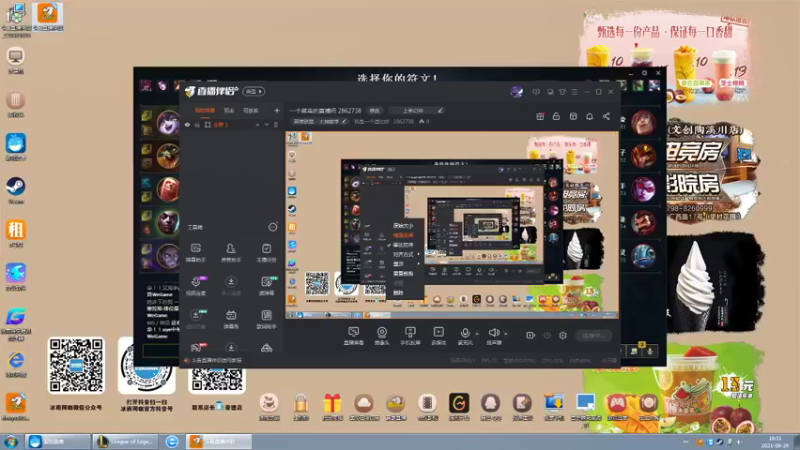Open the recycle bin desktop icon
Viewport: 800px width, 450px height.
[x=16, y=104]
